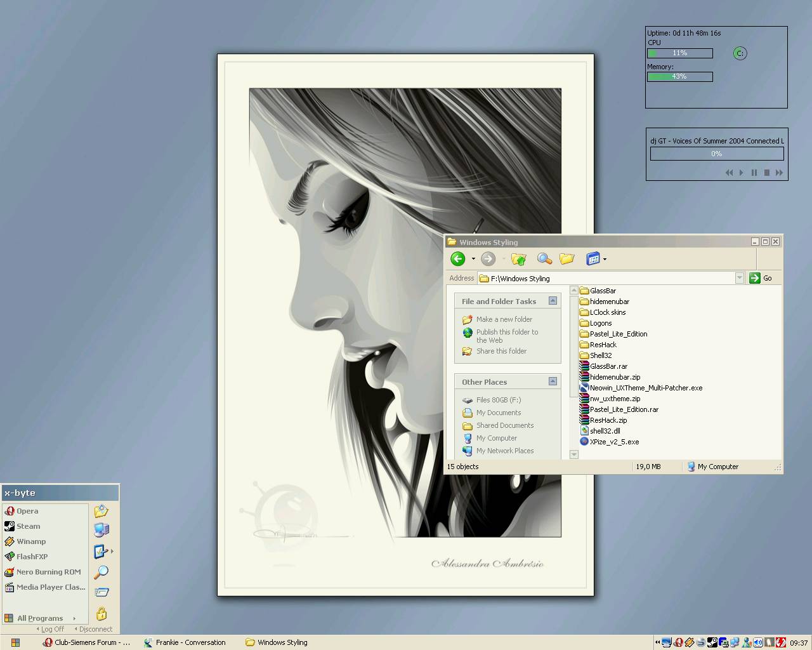Collapse the Other Places panel
Screen dimensions: 812x650
(553, 381)
